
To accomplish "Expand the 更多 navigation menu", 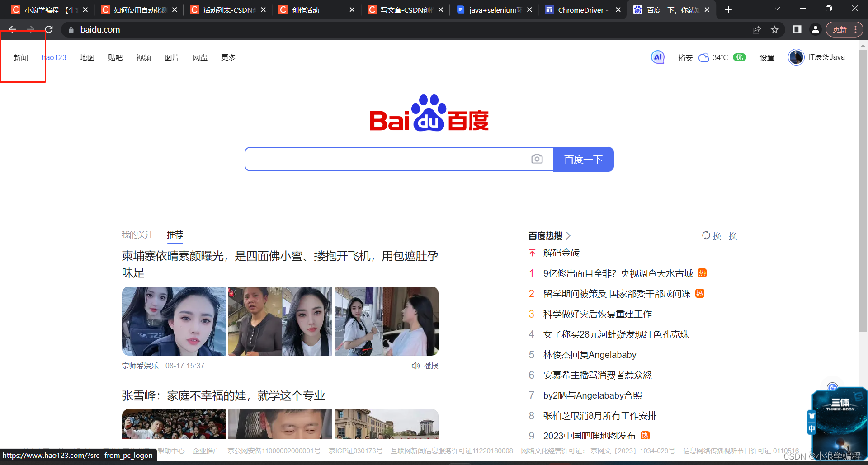I will coord(228,57).
